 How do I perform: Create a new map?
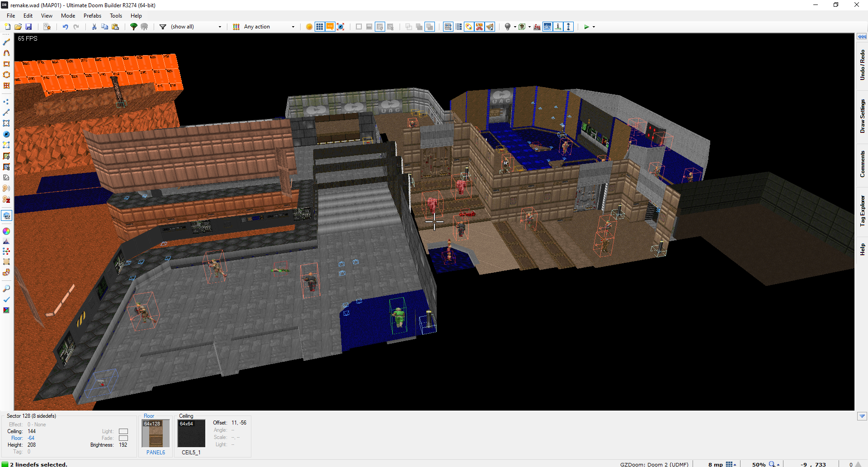pyautogui.click(x=8, y=27)
